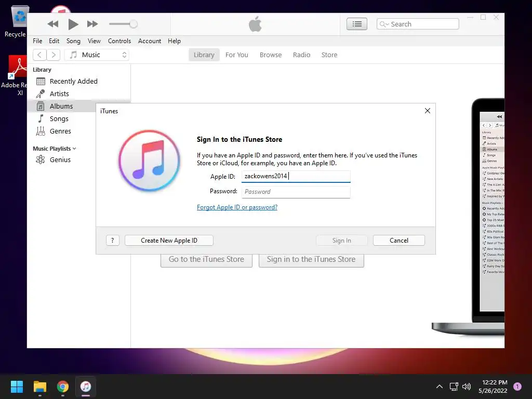Open the Account menu

(x=150, y=41)
